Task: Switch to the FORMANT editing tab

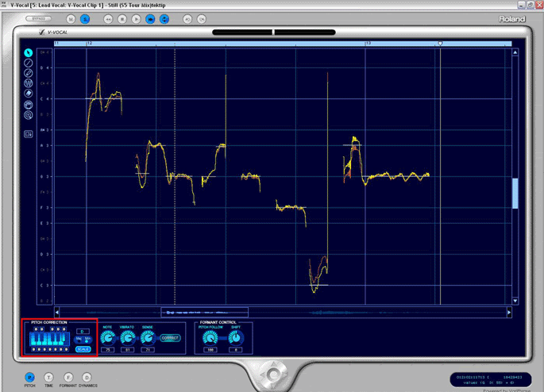Action: pos(68,377)
